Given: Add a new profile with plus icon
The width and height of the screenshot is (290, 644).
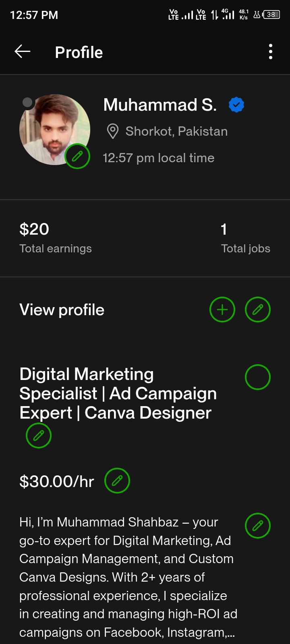Looking at the screenshot, I should (x=222, y=310).
